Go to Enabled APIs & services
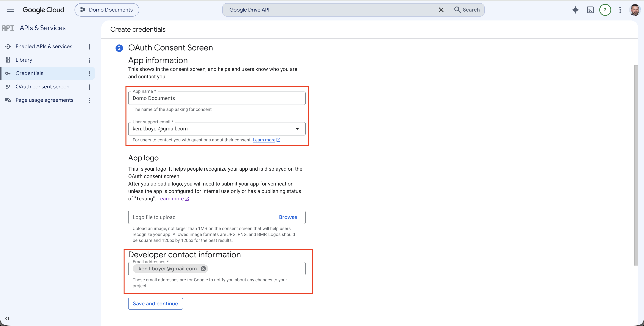The width and height of the screenshot is (644, 326). click(44, 47)
